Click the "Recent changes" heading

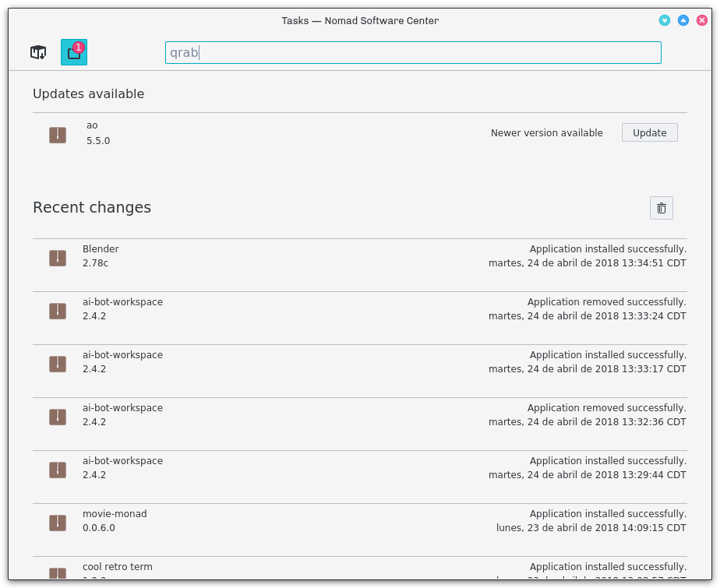92,207
